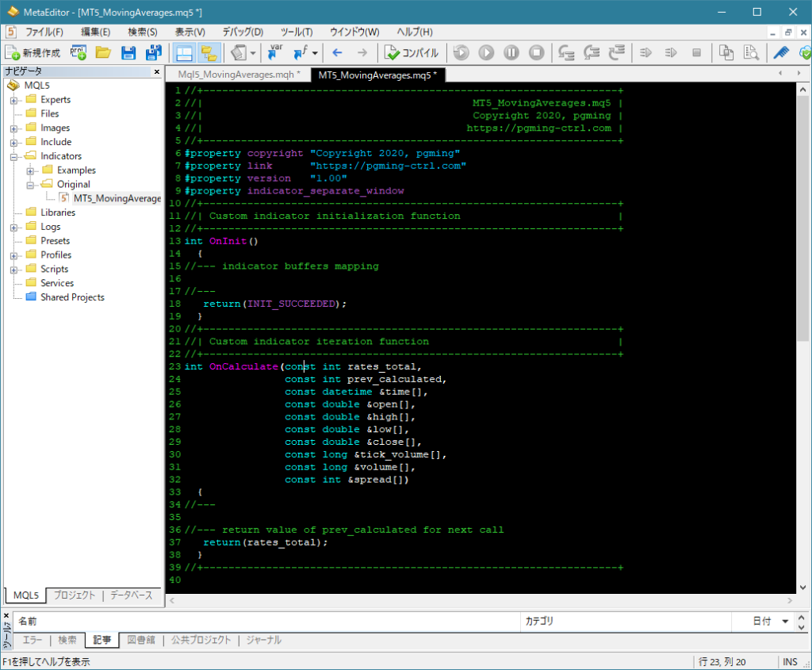The image size is (812, 670).
Task: Open the 日付 sort dropdown
Action: [787, 622]
